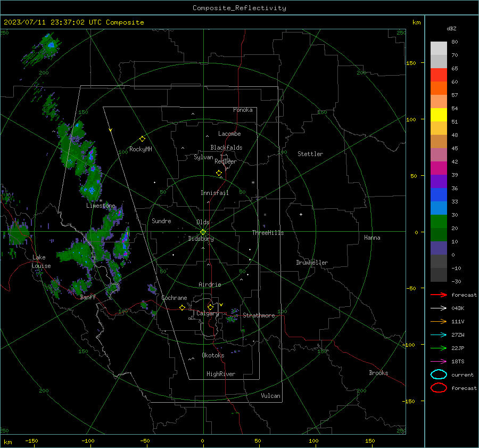479x448 pixels.
Task: Click the yellow V marker near Calgary
Action: click(x=221, y=305)
